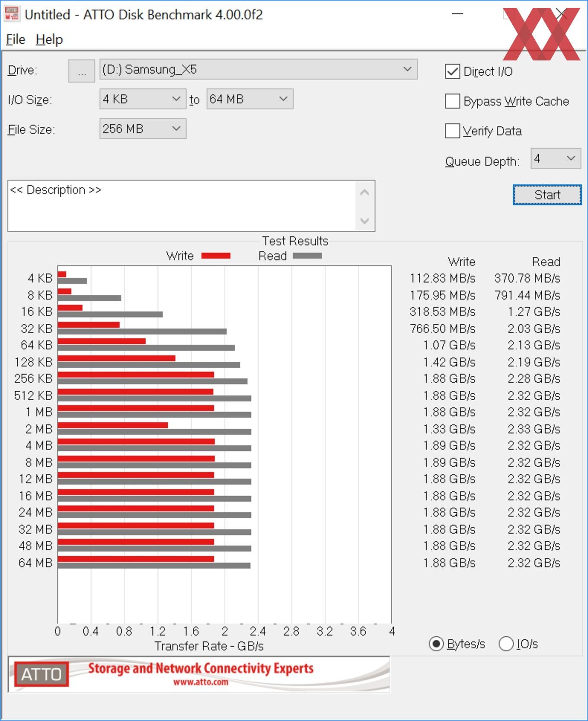Screen dimensions: 588x721
Task: Open the File menu
Action: tap(16, 39)
